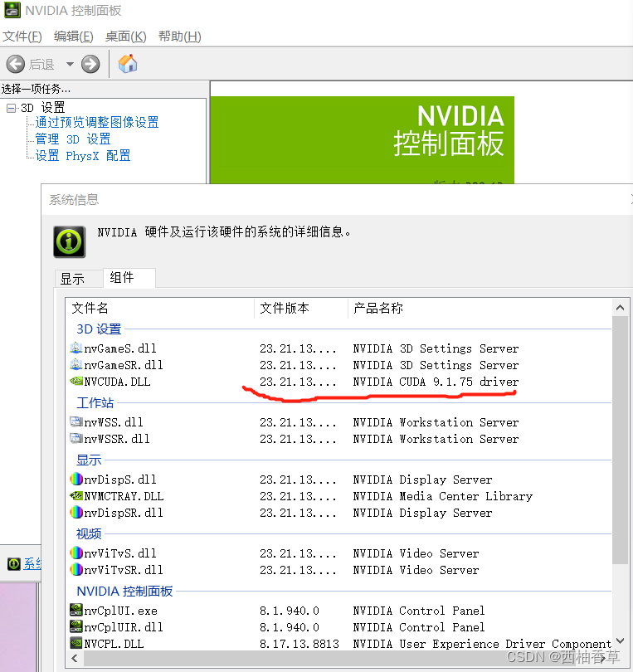
Task: Open the 文件(F) menu
Action: (x=22, y=37)
